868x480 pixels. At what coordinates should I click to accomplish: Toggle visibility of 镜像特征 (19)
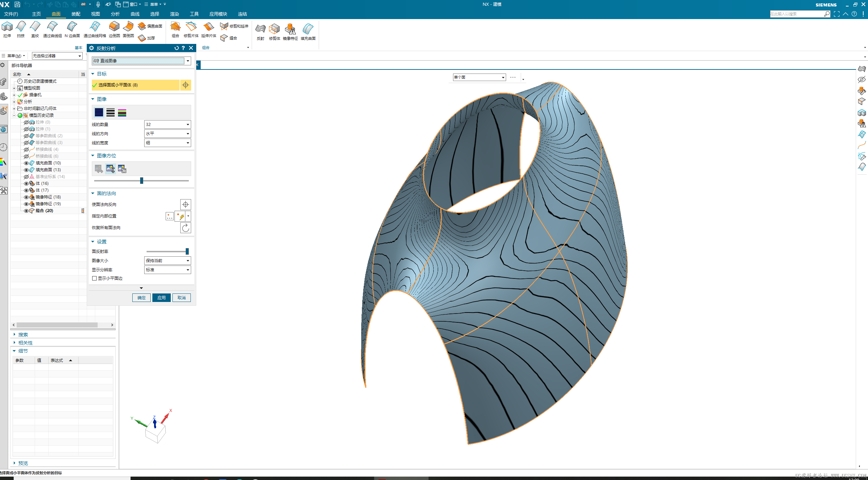click(26, 204)
